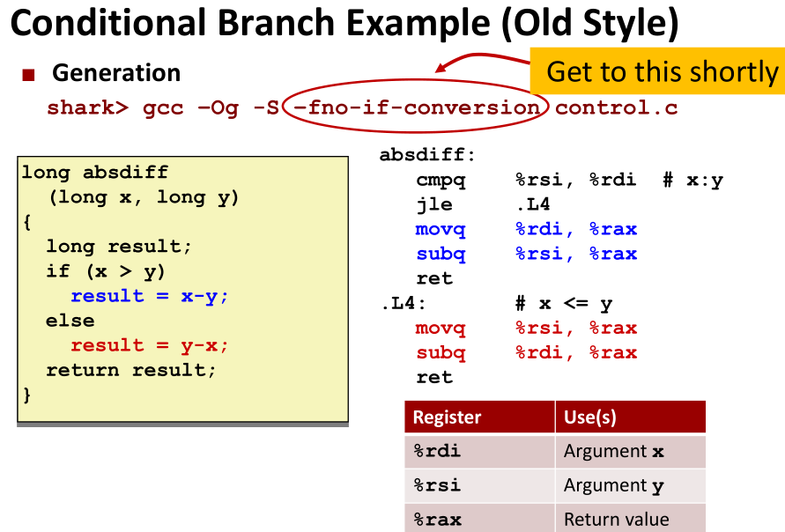The width and height of the screenshot is (785, 532).
Task: Click the "if (x > y)" condition line
Action: coord(106,271)
